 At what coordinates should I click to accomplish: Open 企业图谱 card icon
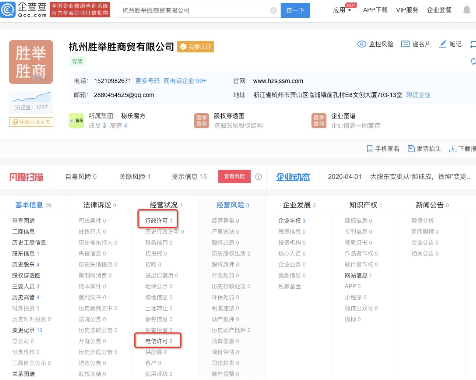[x=319, y=120]
